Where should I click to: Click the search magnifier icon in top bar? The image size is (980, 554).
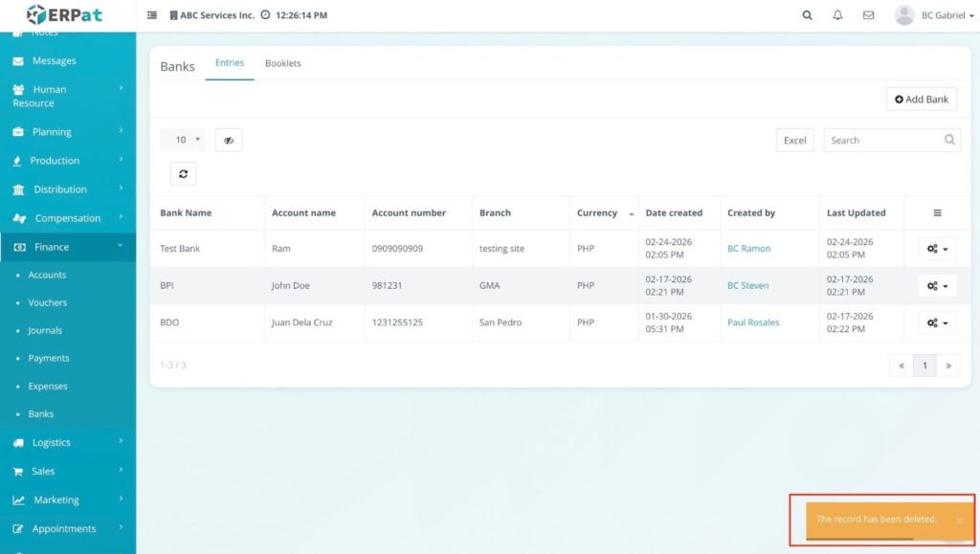coord(807,15)
